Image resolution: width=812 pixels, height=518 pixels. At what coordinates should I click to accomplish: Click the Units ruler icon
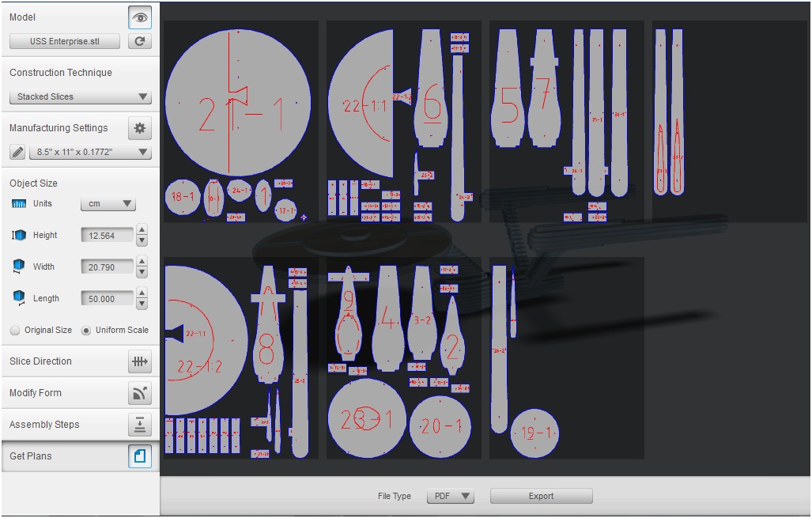(x=19, y=203)
